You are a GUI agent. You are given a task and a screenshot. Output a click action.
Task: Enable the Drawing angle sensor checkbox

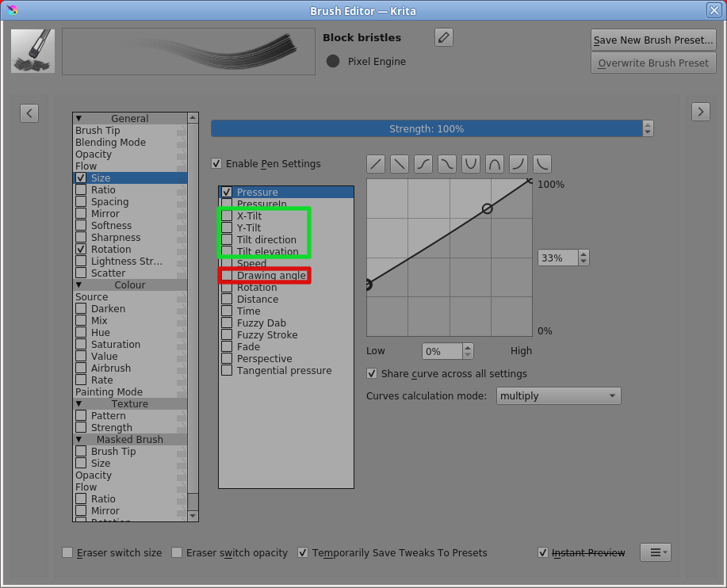(227, 275)
